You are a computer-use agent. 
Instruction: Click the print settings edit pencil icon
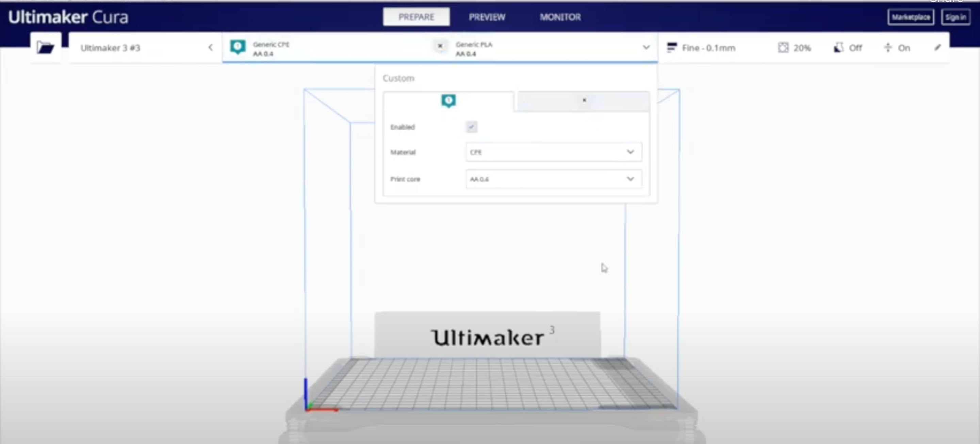click(x=937, y=48)
